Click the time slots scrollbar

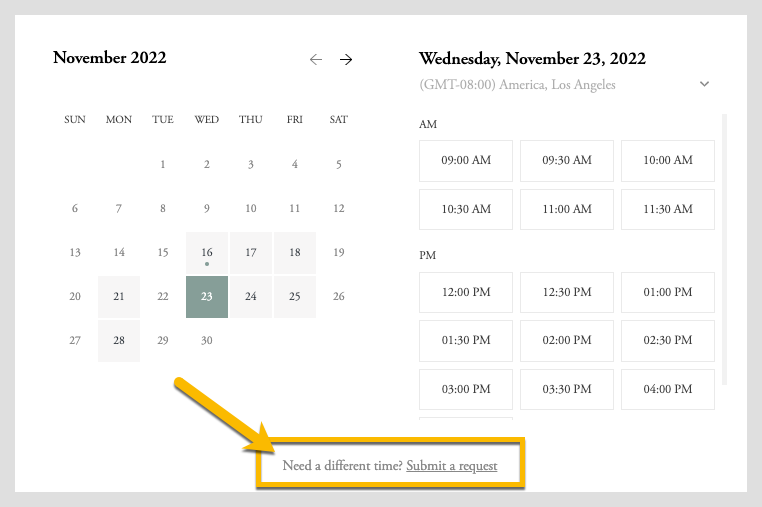724,250
